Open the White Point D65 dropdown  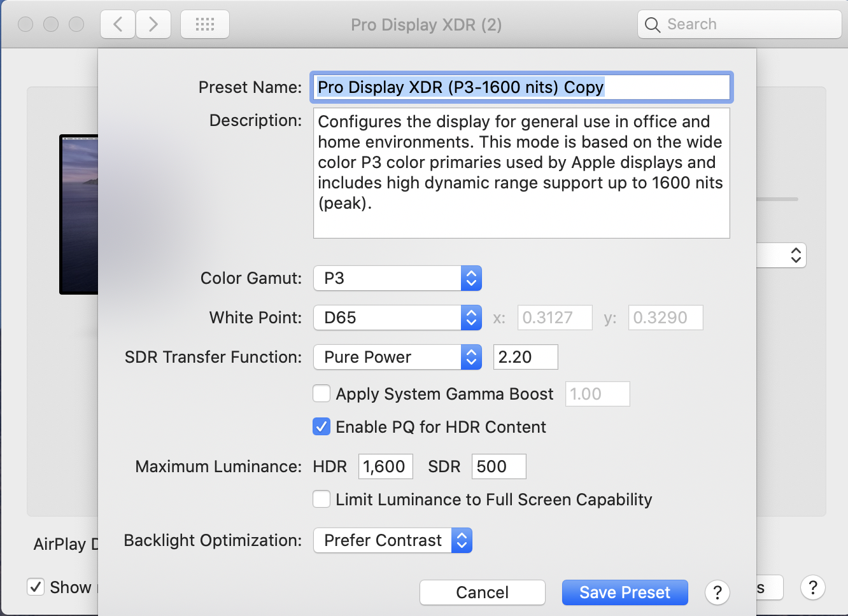(x=397, y=318)
